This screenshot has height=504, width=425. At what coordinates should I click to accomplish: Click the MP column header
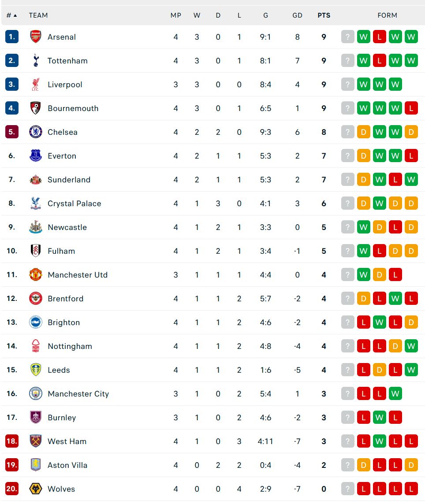(x=175, y=15)
